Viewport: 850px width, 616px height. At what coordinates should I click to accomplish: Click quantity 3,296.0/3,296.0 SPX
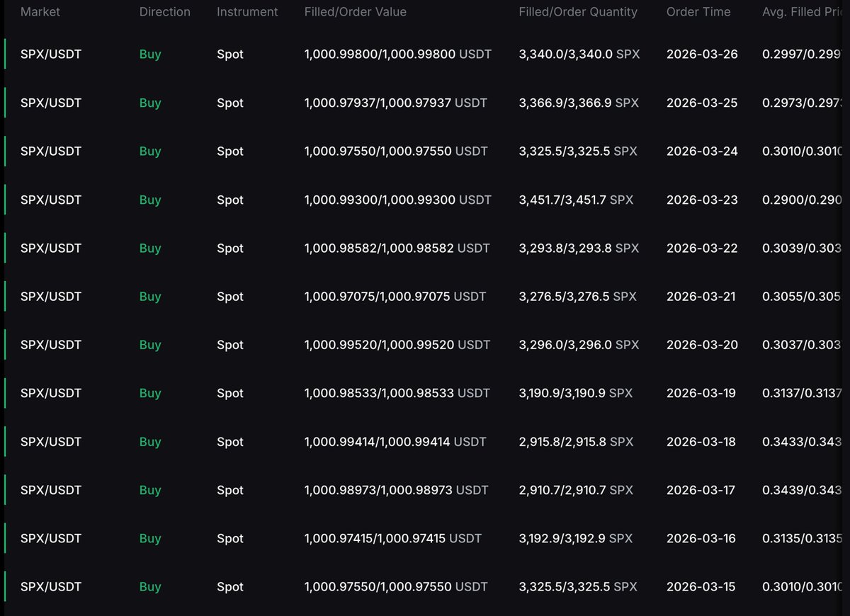click(x=579, y=345)
